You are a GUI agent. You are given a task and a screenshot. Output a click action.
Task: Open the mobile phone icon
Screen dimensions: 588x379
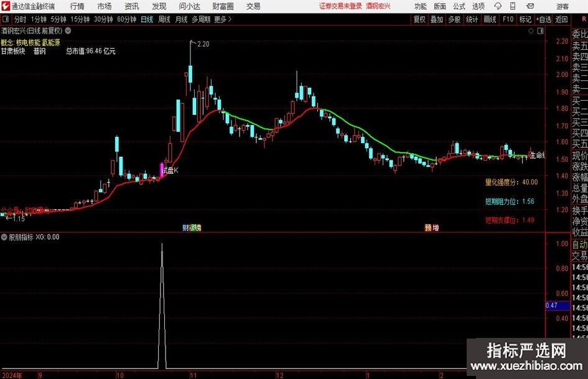(513, 6)
